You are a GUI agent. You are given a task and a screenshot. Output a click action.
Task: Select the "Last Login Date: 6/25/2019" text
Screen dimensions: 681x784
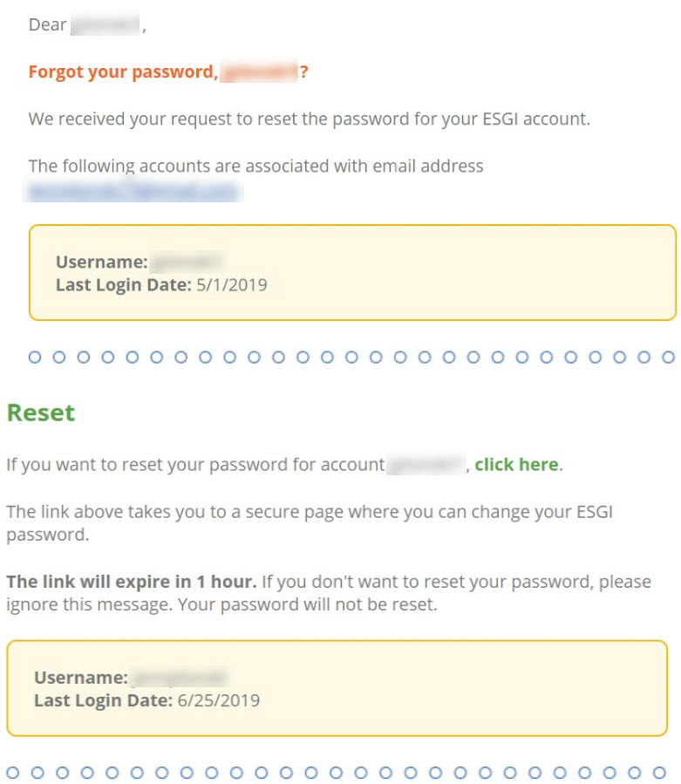pyautogui.click(x=147, y=700)
